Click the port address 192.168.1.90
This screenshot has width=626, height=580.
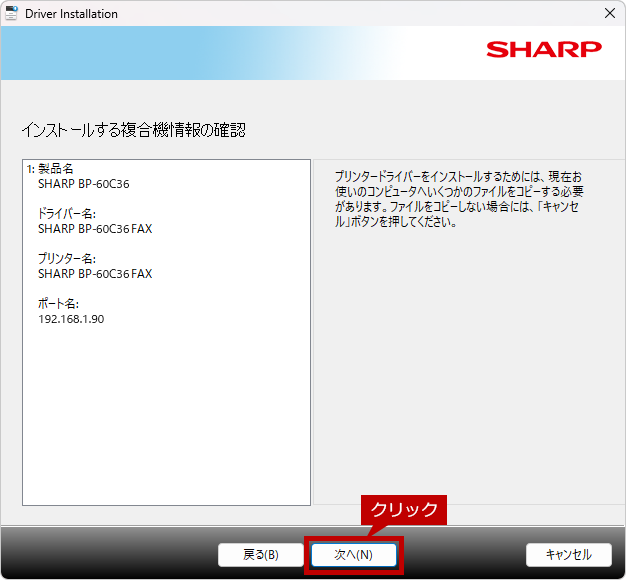click(x=71, y=319)
